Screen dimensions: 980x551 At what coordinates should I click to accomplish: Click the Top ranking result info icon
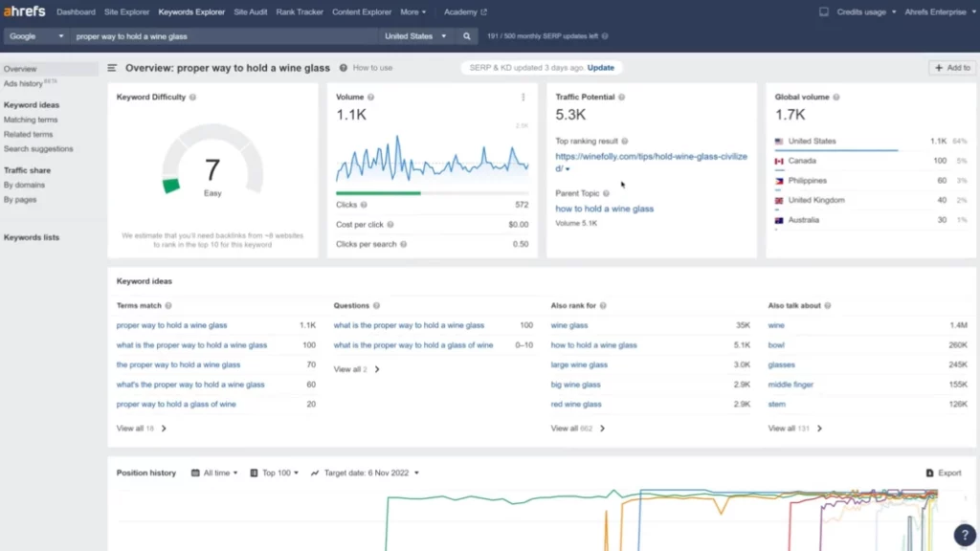624,142
